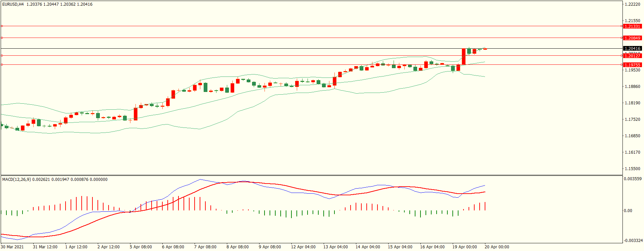Click the 30 Mar 2021 date label
644x251 pixels.
pos(12,247)
